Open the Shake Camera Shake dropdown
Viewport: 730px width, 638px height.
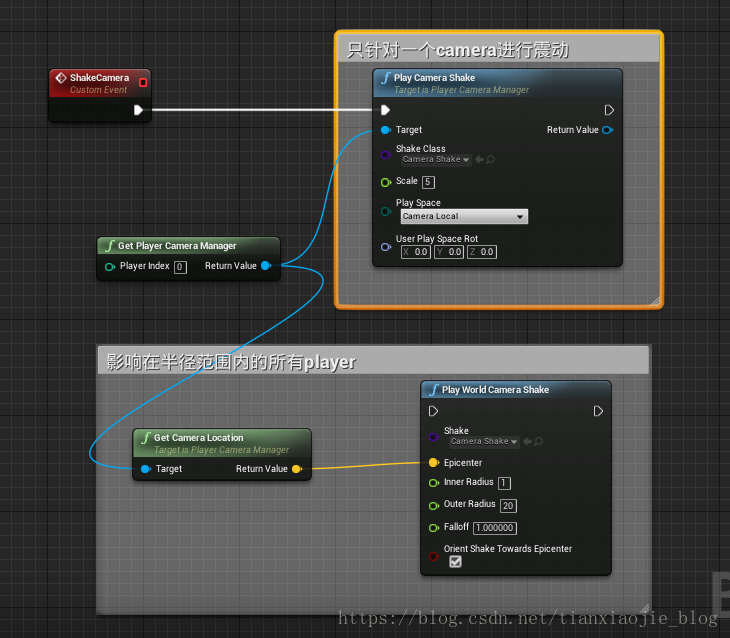[484, 441]
